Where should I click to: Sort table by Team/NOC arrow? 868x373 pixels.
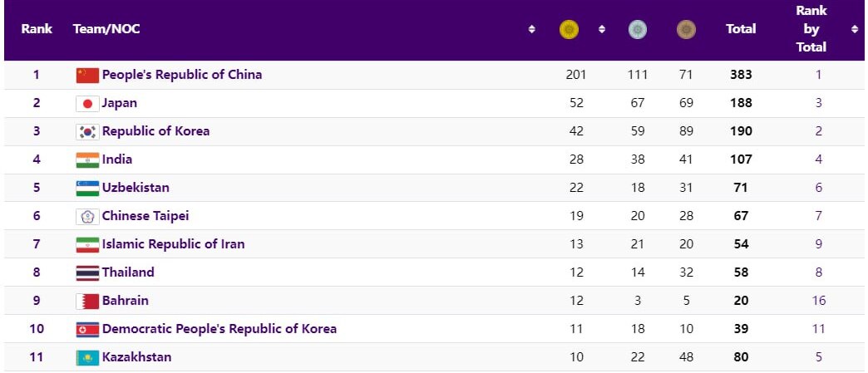(531, 30)
